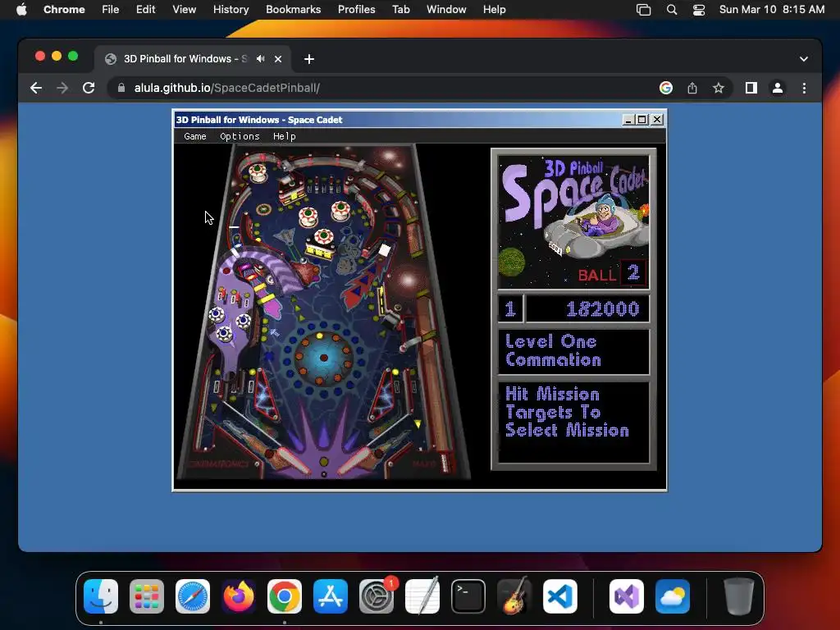Open the Bookmarks menu in menu bar
Image resolution: width=840 pixels, height=630 pixels.
click(x=293, y=9)
